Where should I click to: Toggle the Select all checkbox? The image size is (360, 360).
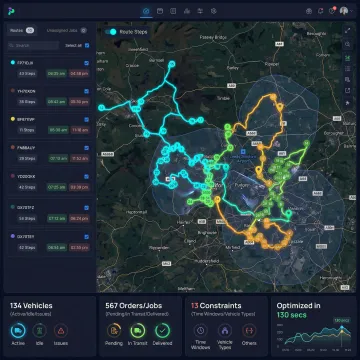(87, 45)
